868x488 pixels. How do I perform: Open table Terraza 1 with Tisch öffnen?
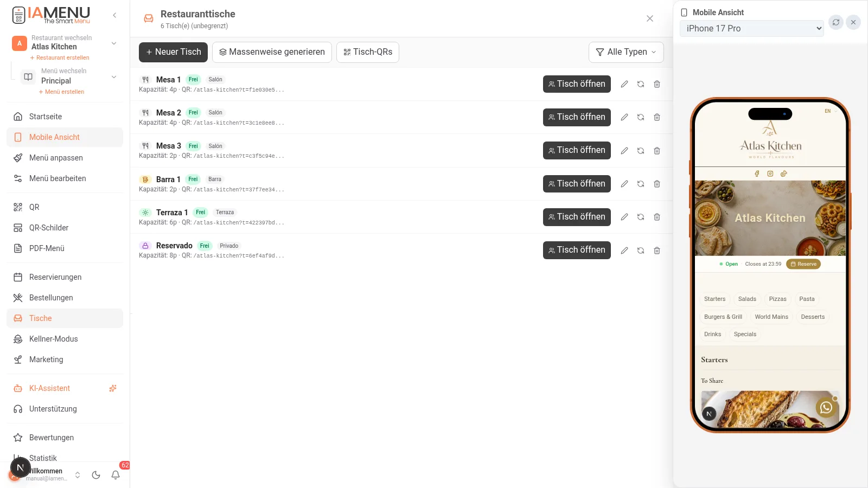[577, 217]
